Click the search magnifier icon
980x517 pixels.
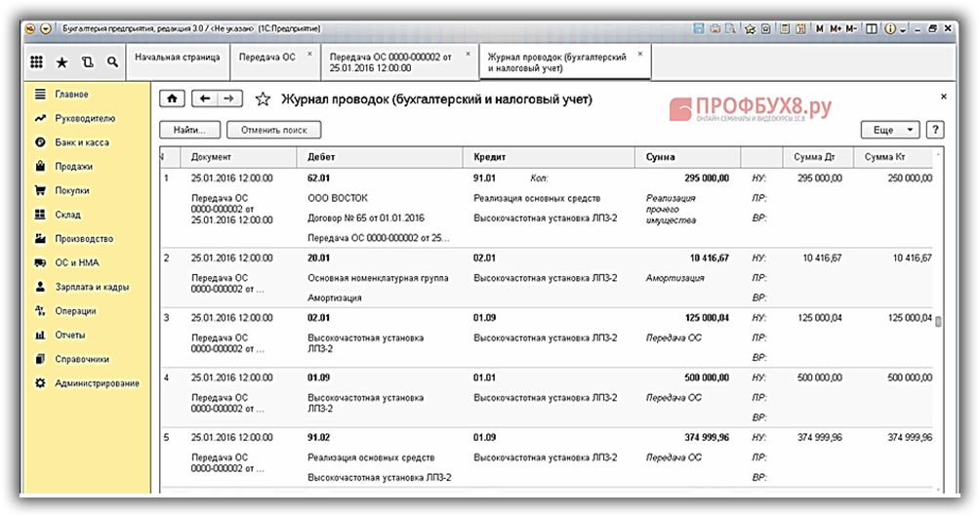[x=113, y=62]
